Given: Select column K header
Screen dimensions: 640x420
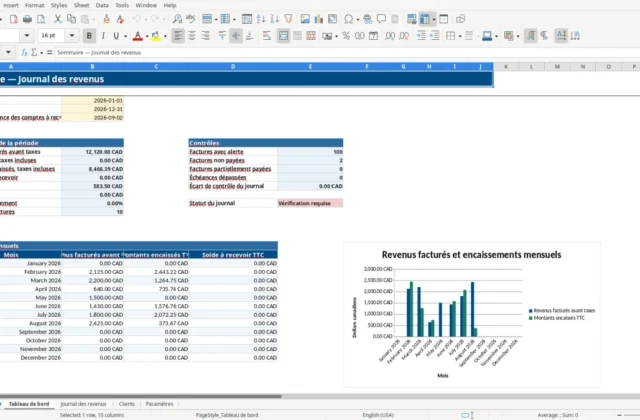Looking at the screenshot, I should click(x=506, y=67).
